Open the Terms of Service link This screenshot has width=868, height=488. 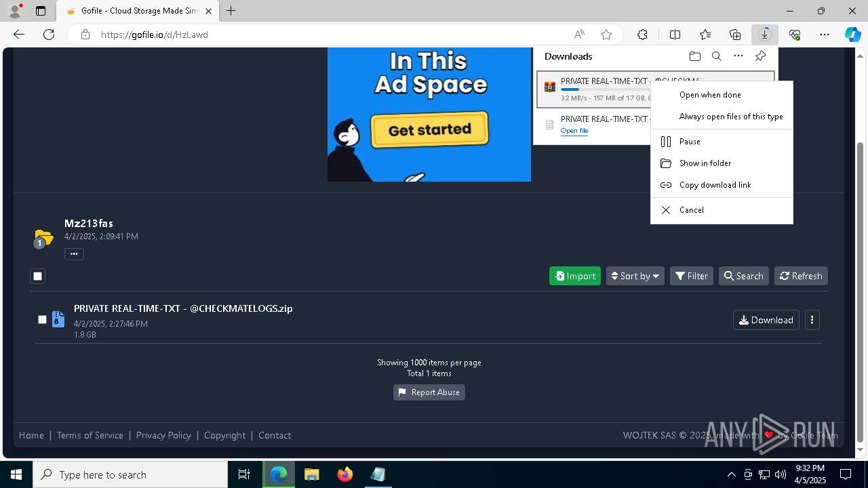click(90, 435)
